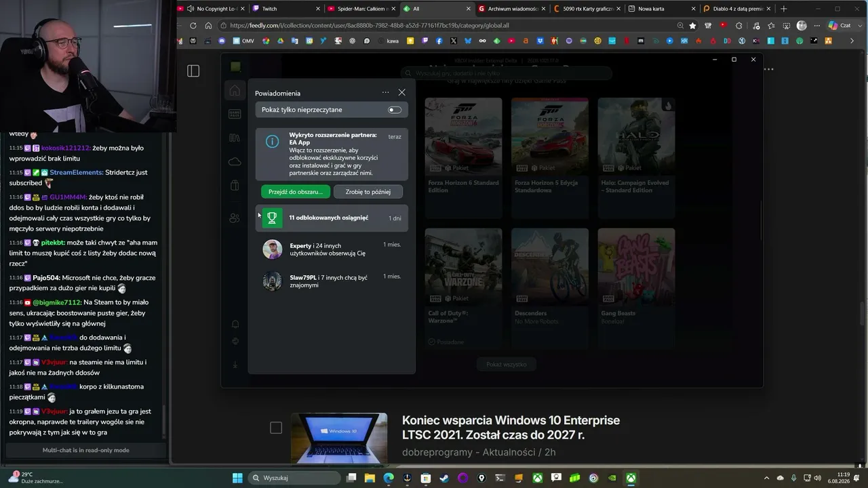Click Experty's avatar picture
868x488 pixels.
tap(272, 249)
